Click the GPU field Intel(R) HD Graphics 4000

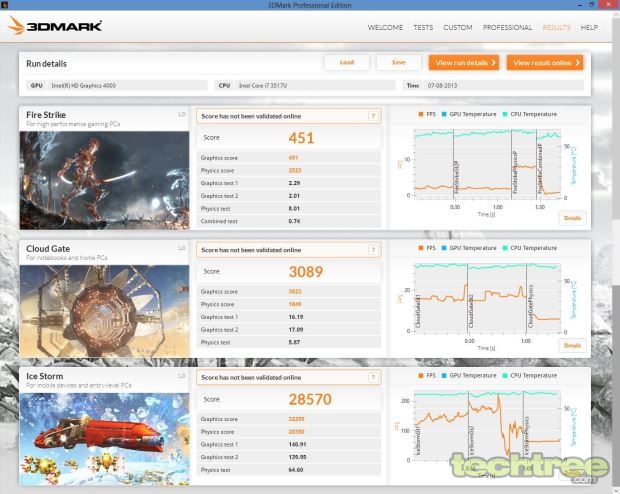(x=117, y=85)
